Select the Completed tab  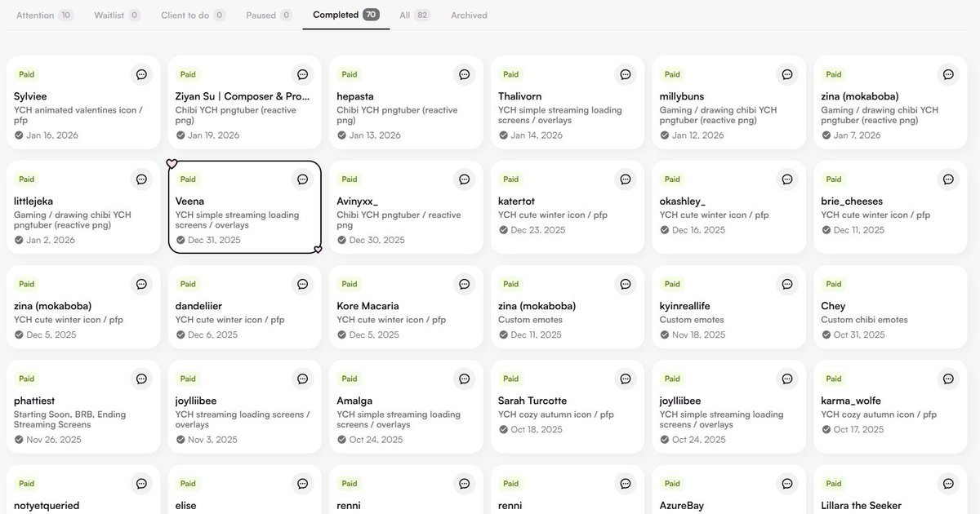[345, 15]
